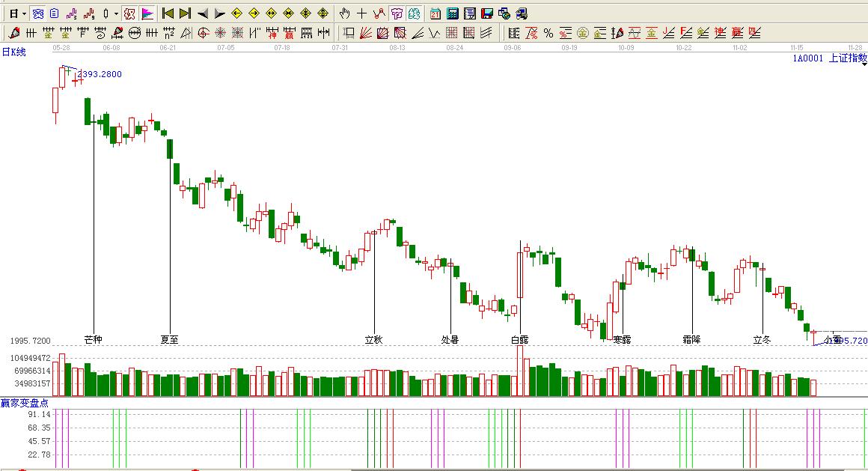Viewport: 868px width, 471px height.
Task: Open the 日 period dropdown arrow
Action: pyautogui.click(x=24, y=13)
